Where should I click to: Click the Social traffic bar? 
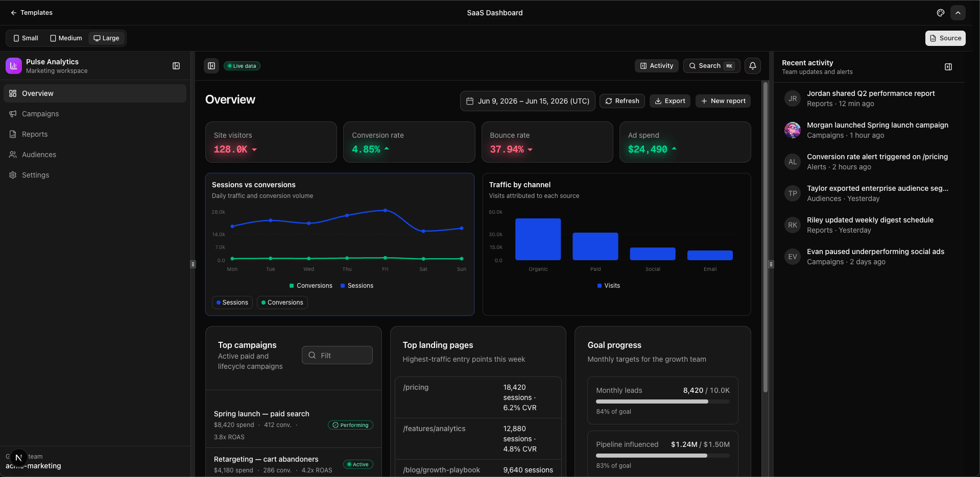(653, 254)
